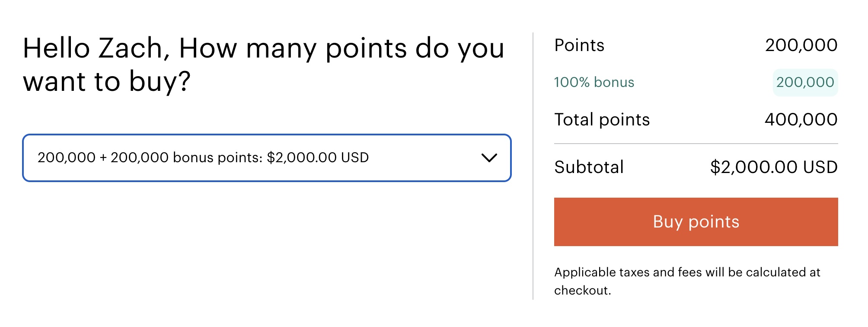Select the 100% bonus label

594,82
